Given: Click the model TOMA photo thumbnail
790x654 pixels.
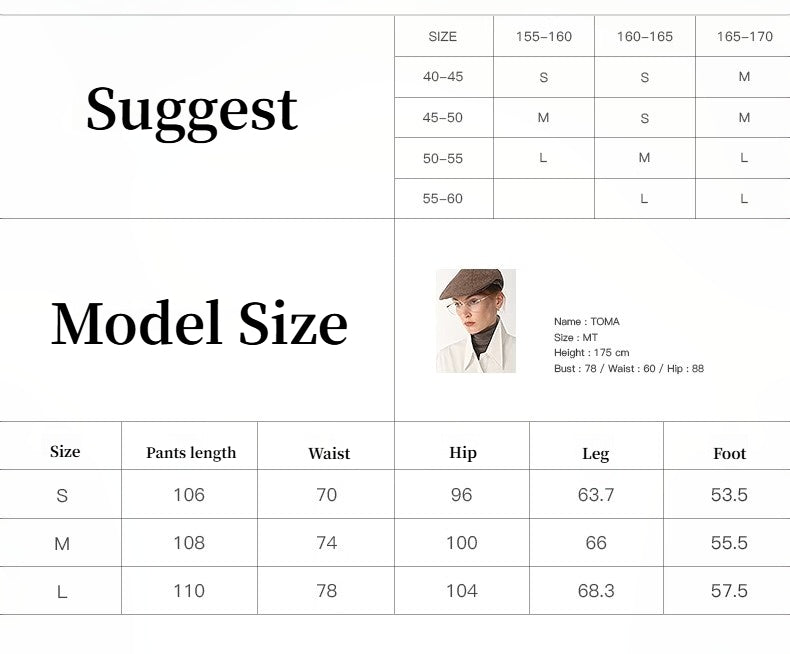Looking at the screenshot, I should [476, 320].
